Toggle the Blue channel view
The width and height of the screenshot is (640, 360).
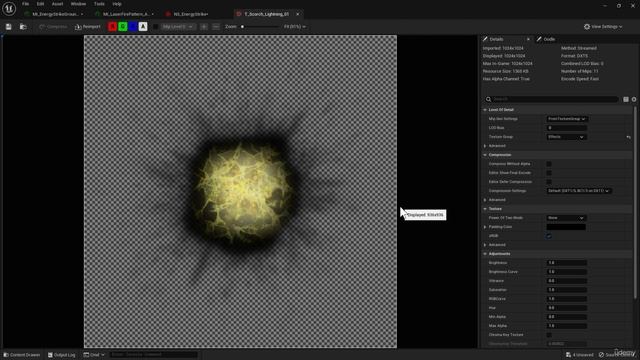133,27
